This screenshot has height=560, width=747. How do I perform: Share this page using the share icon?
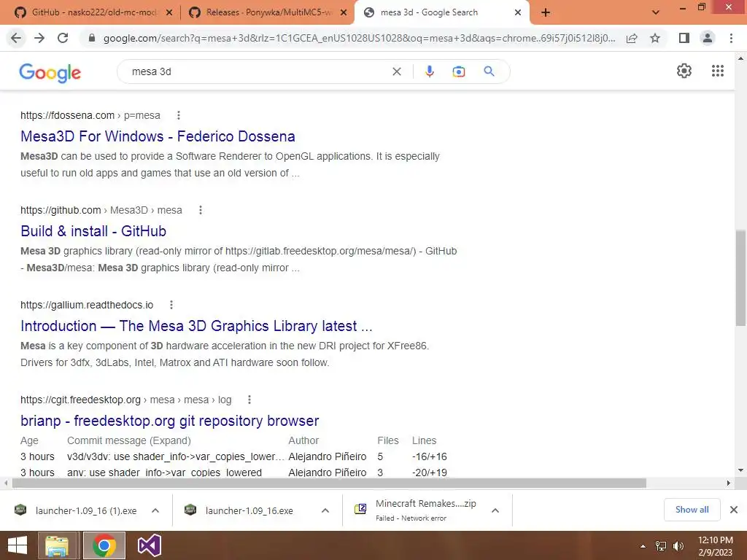tap(632, 38)
